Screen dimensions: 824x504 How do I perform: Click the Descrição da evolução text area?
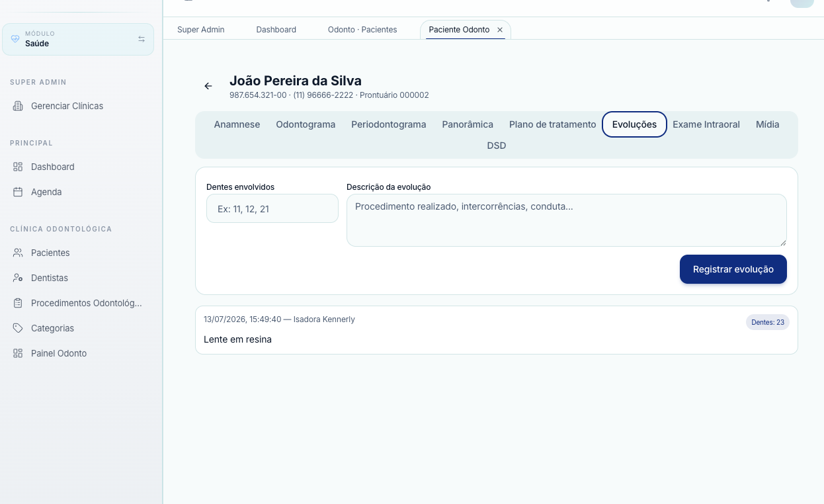click(567, 220)
